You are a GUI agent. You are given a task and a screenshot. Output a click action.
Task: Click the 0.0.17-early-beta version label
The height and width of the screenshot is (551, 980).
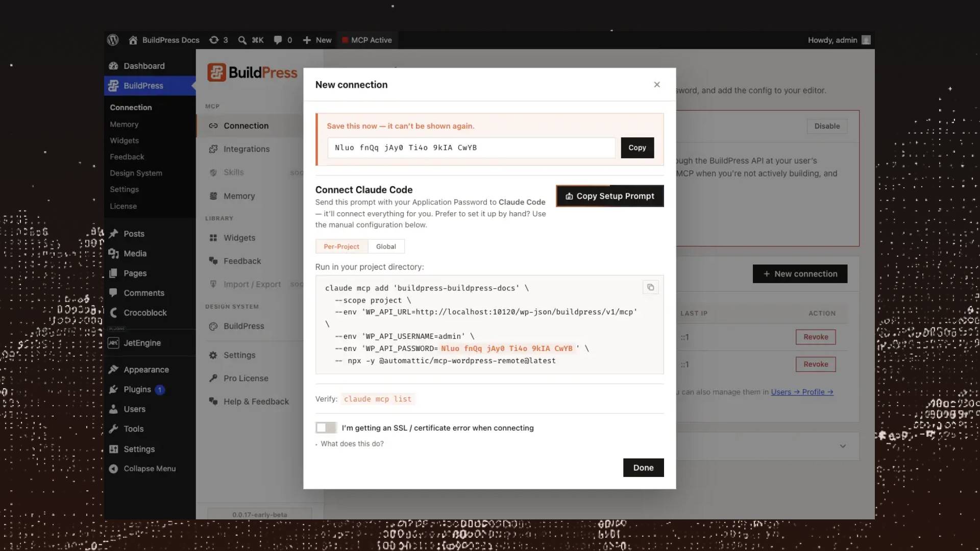pyautogui.click(x=260, y=514)
